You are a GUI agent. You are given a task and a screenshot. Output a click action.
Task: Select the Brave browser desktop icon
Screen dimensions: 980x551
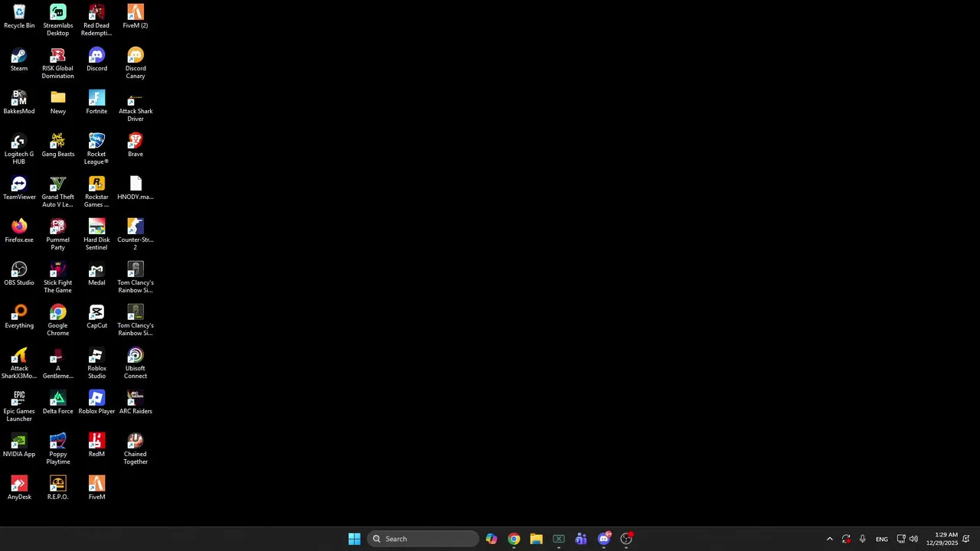[136, 145]
